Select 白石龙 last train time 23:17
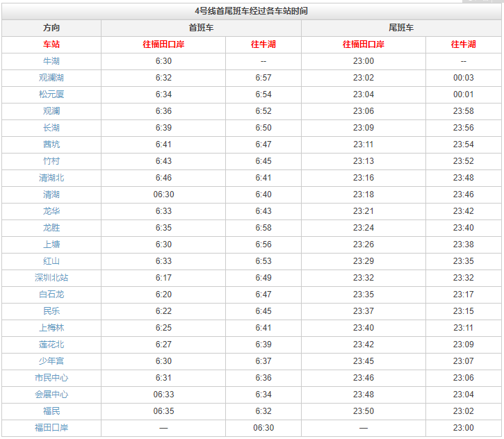The width and height of the screenshot is (504, 439). (x=464, y=295)
